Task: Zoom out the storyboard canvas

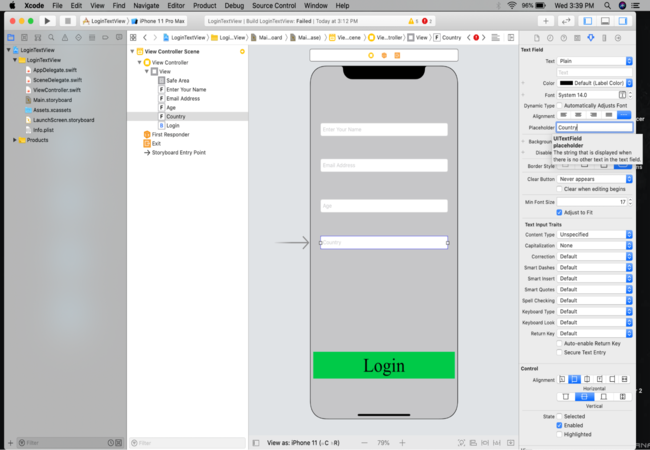Action: pos(364,443)
